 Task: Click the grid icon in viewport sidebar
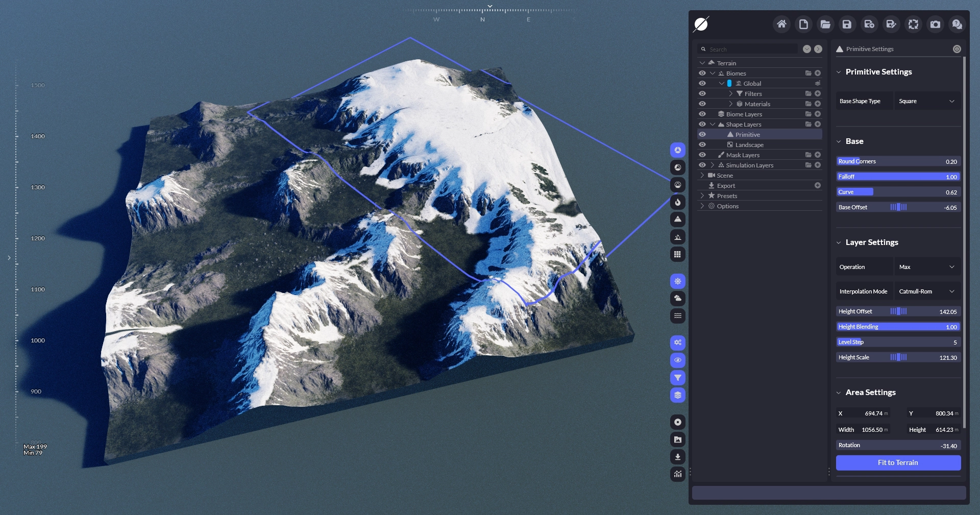click(677, 254)
